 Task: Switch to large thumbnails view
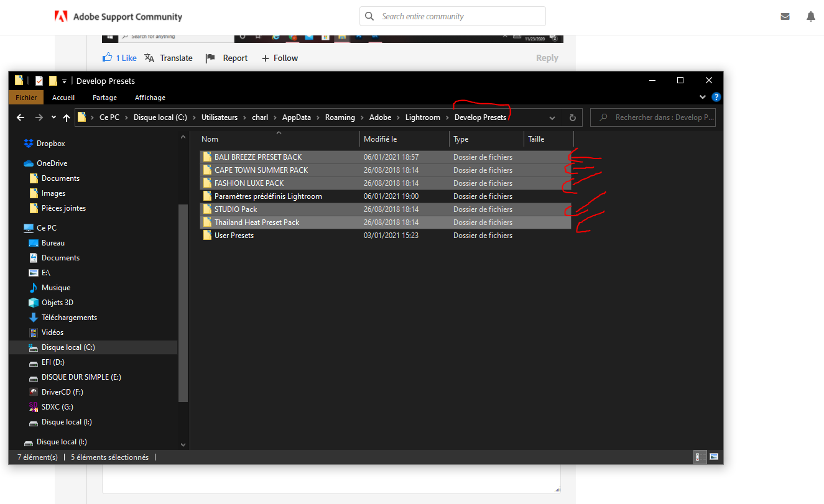click(x=714, y=457)
